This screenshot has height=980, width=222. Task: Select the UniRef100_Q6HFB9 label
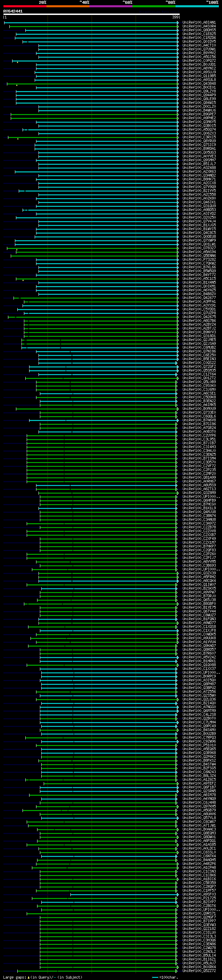(199, 500)
